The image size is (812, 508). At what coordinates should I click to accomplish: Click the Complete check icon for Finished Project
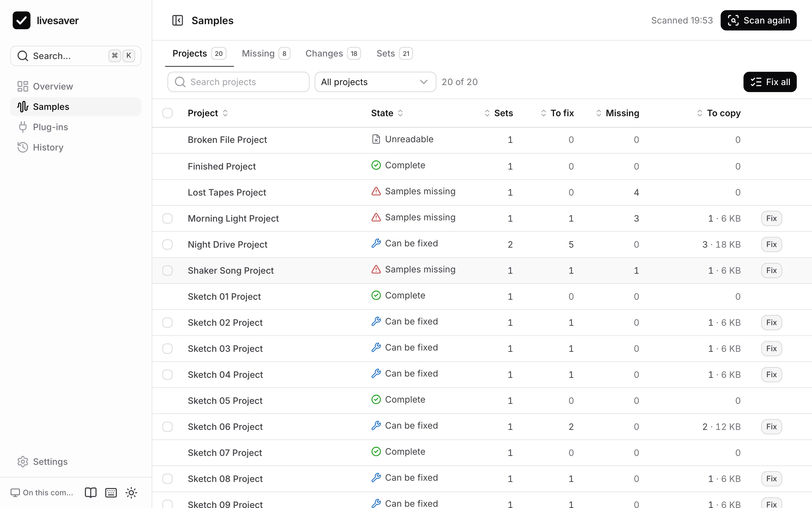click(376, 165)
